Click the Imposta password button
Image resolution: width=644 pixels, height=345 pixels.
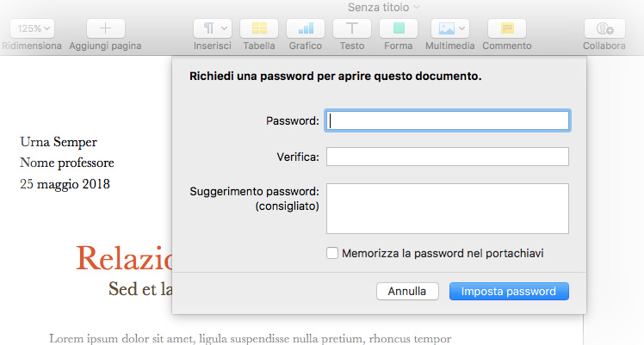pyautogui.click(x=509, y=292)
